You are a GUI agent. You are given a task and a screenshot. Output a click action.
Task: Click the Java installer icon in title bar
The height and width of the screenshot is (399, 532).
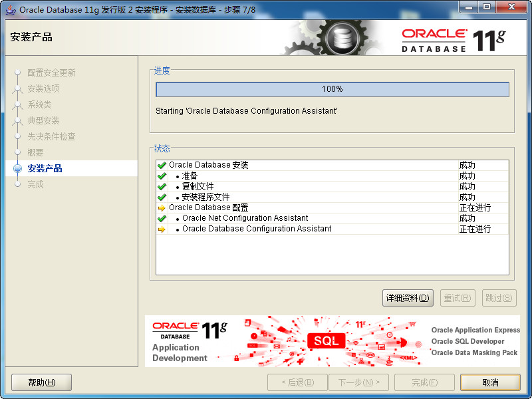tap(11, 9)
